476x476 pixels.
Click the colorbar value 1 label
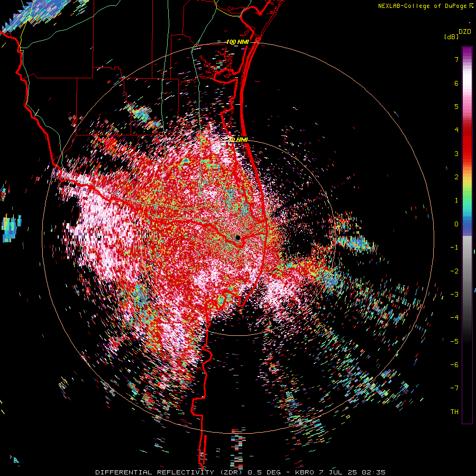[456, 200]
